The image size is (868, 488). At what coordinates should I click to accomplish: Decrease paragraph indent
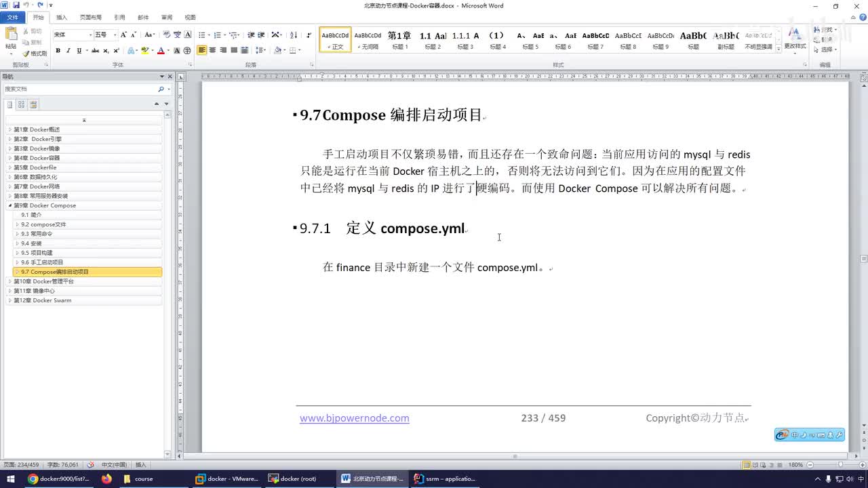[x=251, y=35]
